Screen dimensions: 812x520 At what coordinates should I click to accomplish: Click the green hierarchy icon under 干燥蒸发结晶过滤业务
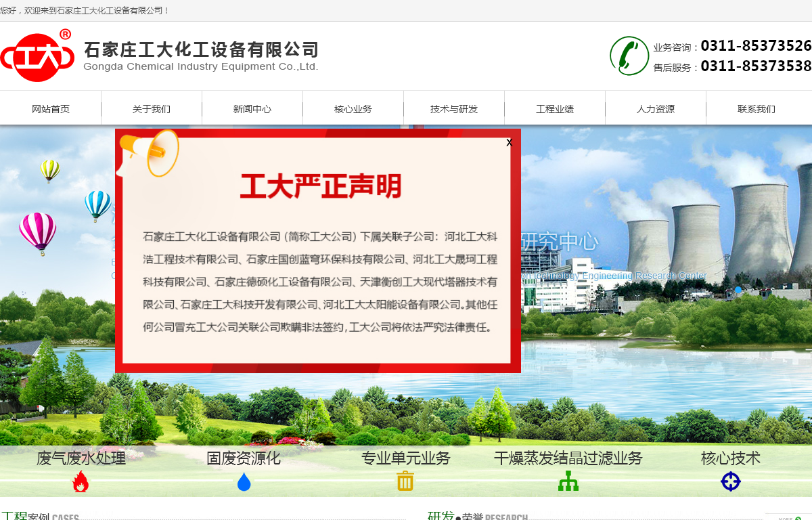coord(568,481)
